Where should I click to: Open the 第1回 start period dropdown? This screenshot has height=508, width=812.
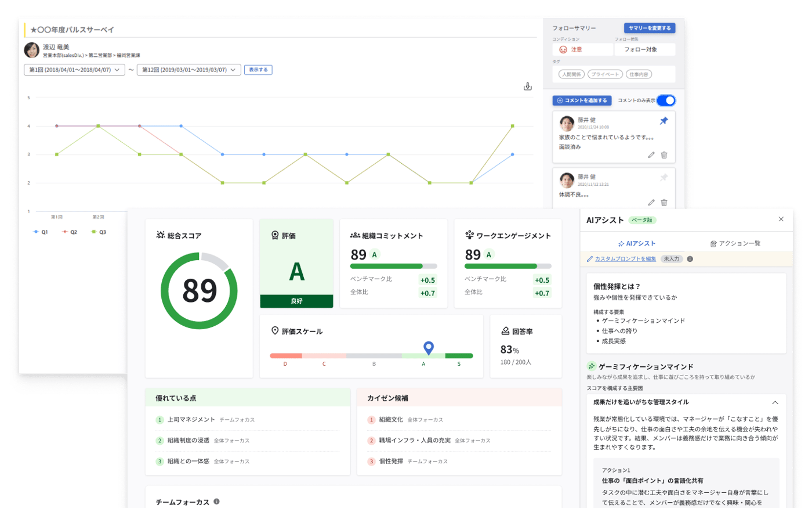(x=74, y=70)
